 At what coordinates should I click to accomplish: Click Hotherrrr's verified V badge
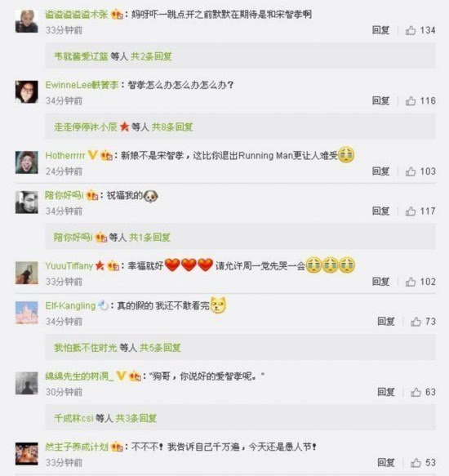pyautogui.click(x=92, y=155)
